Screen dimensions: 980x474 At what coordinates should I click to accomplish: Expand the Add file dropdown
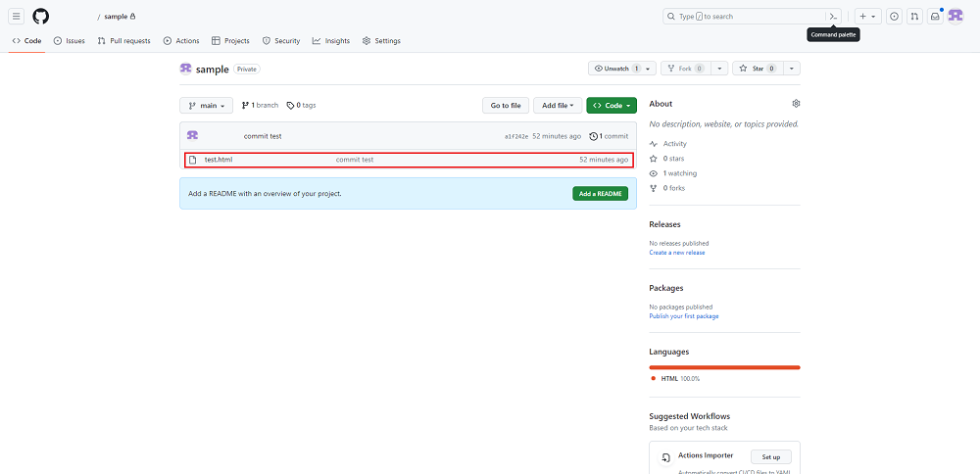(x=558, y=105)
